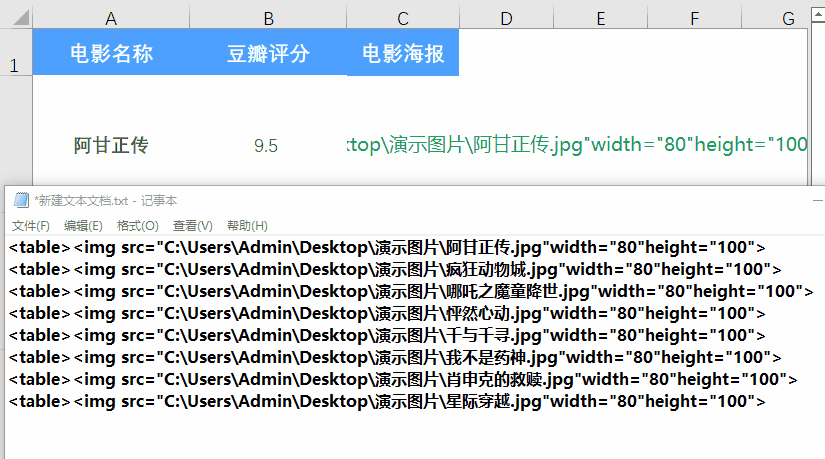Screen dimensions: 825x459
Task: Select column C header in Excel
Action: pos(403,18)
